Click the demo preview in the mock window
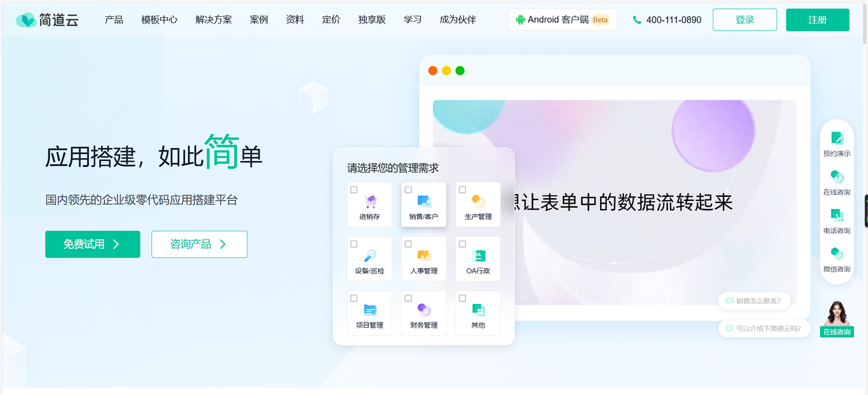868x395 pixels. point(614,202)
